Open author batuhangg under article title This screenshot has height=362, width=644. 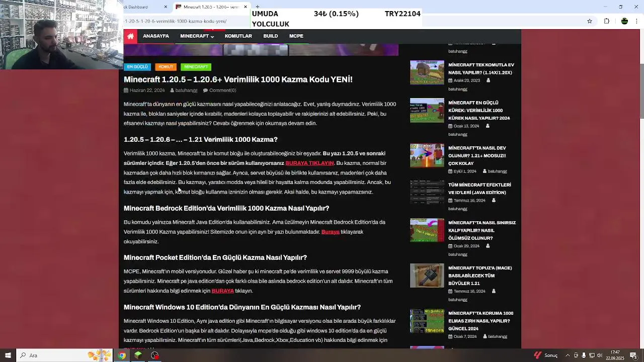[186, 90]
